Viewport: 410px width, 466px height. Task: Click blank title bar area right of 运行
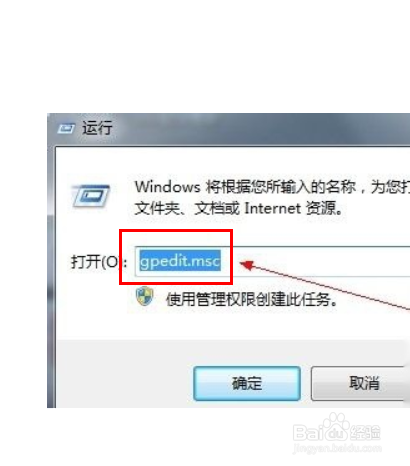[x=260, y=129]
